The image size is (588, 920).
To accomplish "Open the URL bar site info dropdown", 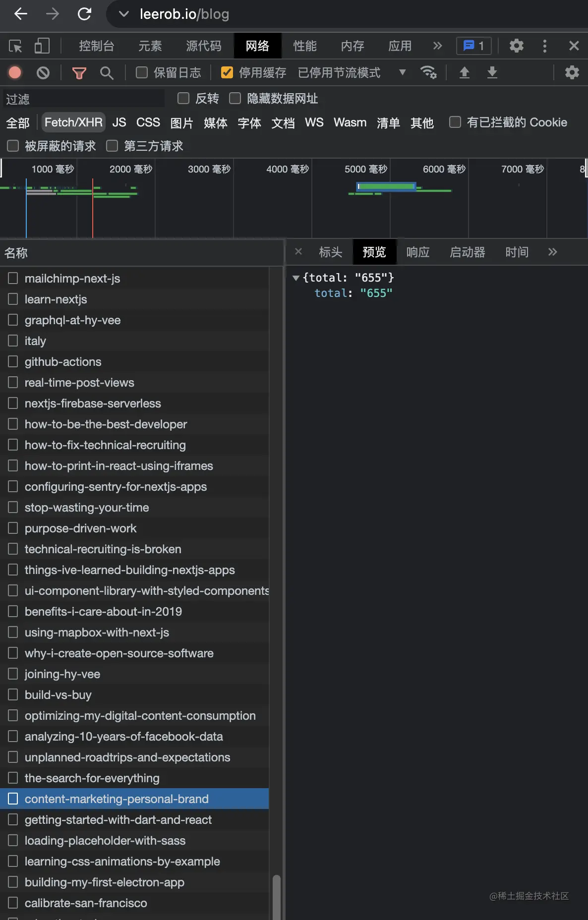I will (124, 14).
